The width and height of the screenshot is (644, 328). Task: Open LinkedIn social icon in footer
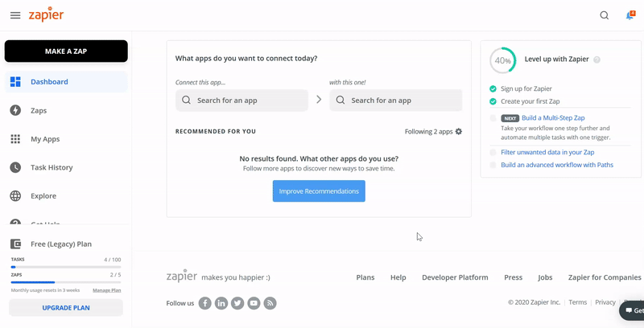[x=221, y=303]
